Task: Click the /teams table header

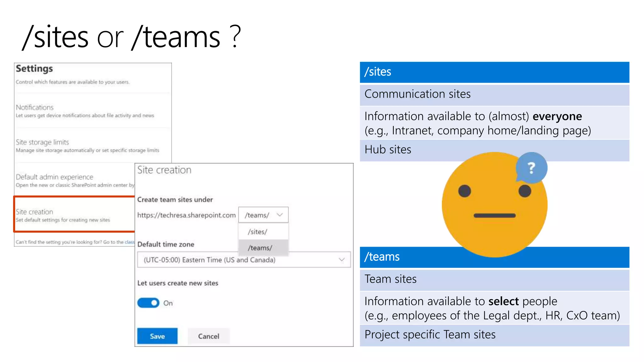Action: (x=494, y=257)
